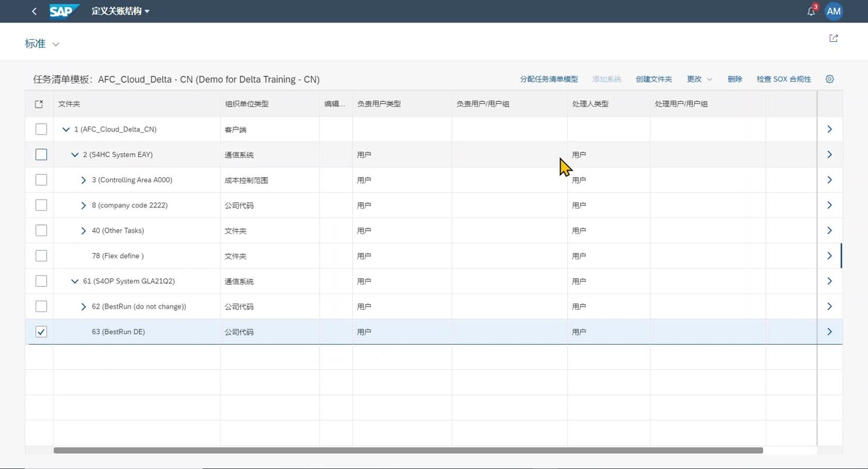
Task: Collapse the 2 (S4HC System EAY) tree node
Action: (x=75, y=154)
